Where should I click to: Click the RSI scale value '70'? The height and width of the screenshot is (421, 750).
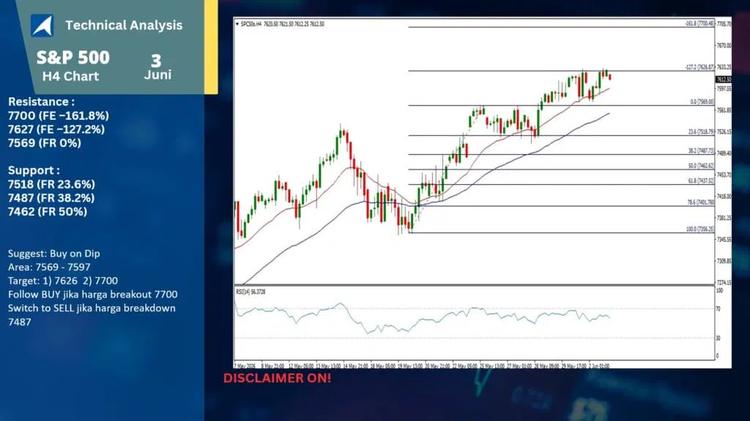[718, 309]
